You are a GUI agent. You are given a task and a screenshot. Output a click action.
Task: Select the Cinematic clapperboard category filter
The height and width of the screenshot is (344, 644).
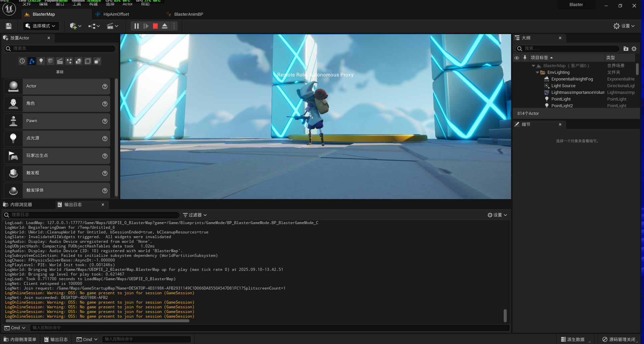(60, 61)
